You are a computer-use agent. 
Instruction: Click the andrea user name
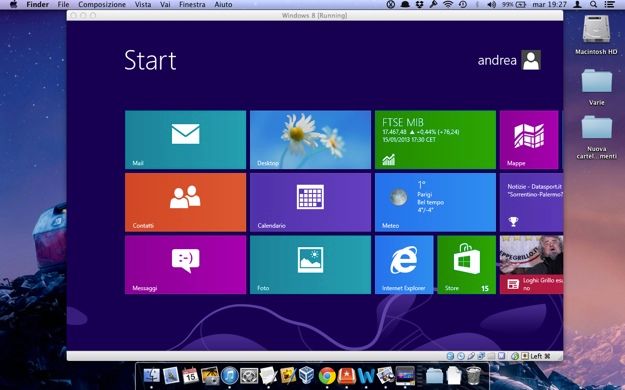(497, 60)
